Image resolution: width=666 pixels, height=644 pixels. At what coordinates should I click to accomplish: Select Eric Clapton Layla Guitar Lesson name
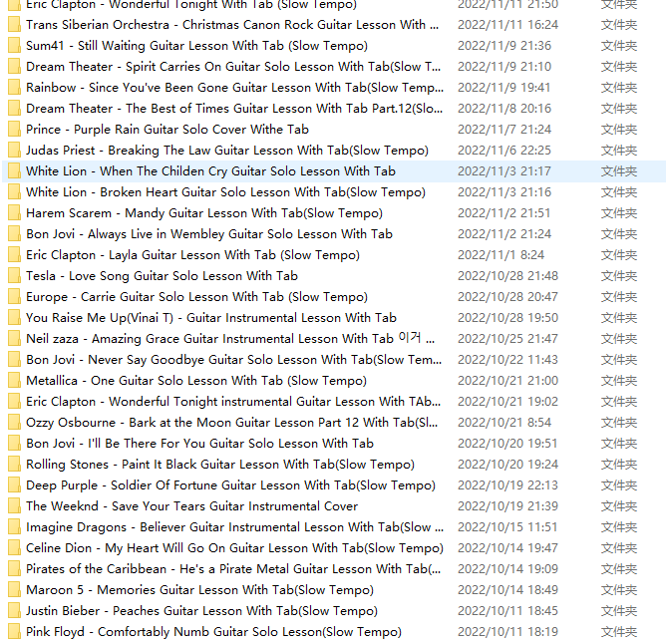tap(192, 255)
